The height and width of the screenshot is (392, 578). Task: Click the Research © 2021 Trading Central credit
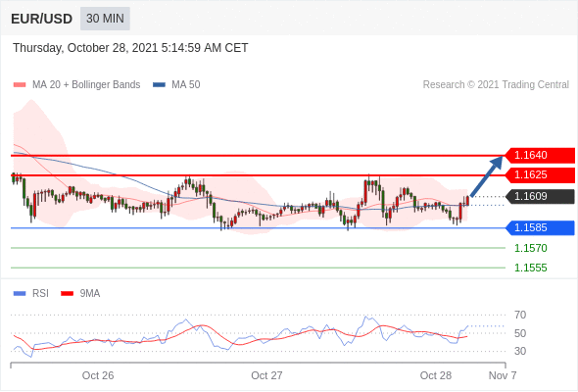tap(496, 85)
